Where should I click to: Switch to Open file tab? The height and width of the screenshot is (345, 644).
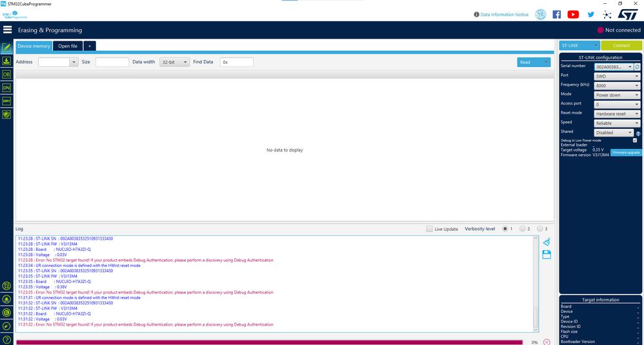click(x=68, y=46)
